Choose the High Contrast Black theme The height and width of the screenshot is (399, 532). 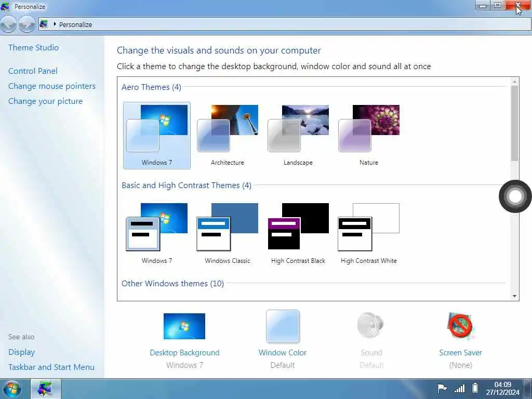click(x=298, y=233)
